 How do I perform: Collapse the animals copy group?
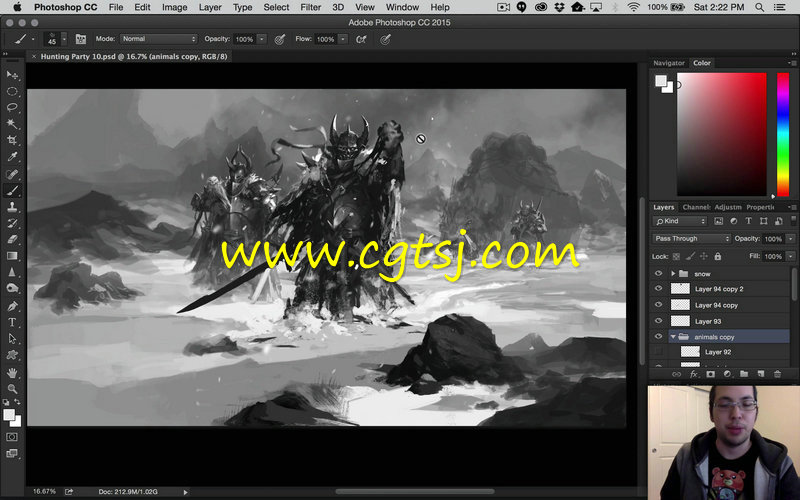click(x=673, y=337)
